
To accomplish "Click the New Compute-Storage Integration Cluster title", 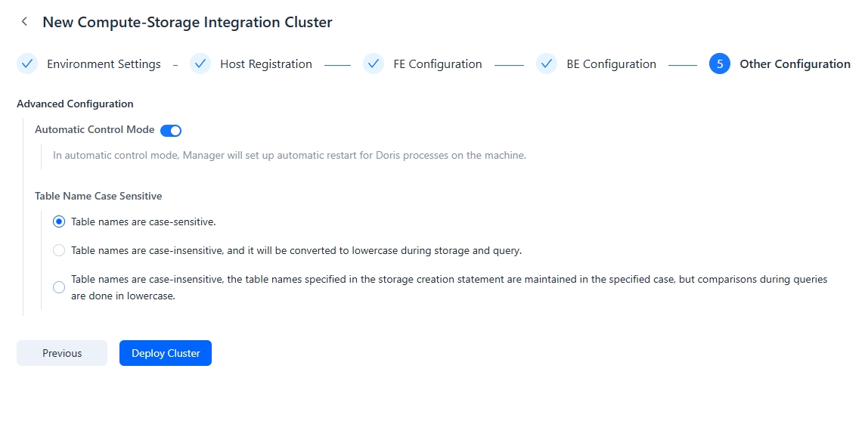I will point(188,22).
